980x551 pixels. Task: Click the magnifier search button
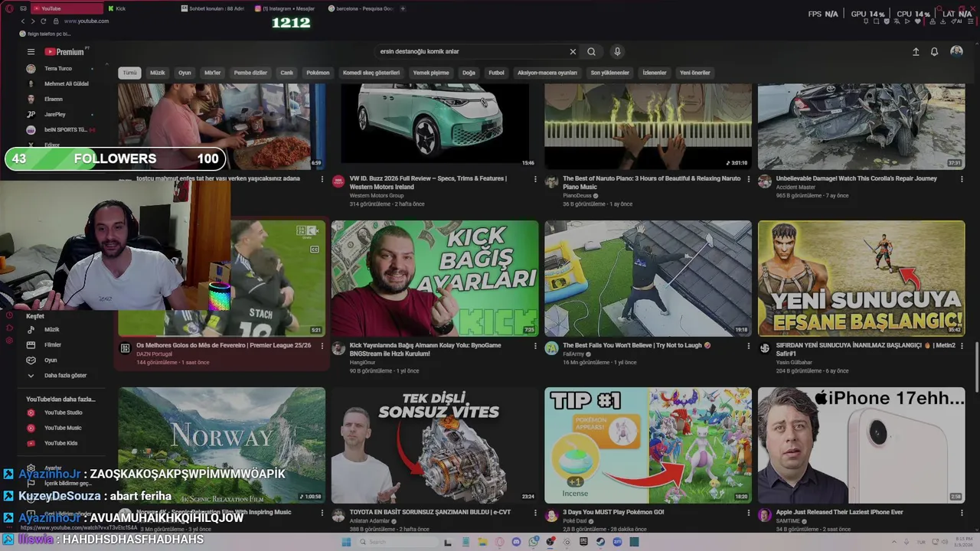click(591, 52)
